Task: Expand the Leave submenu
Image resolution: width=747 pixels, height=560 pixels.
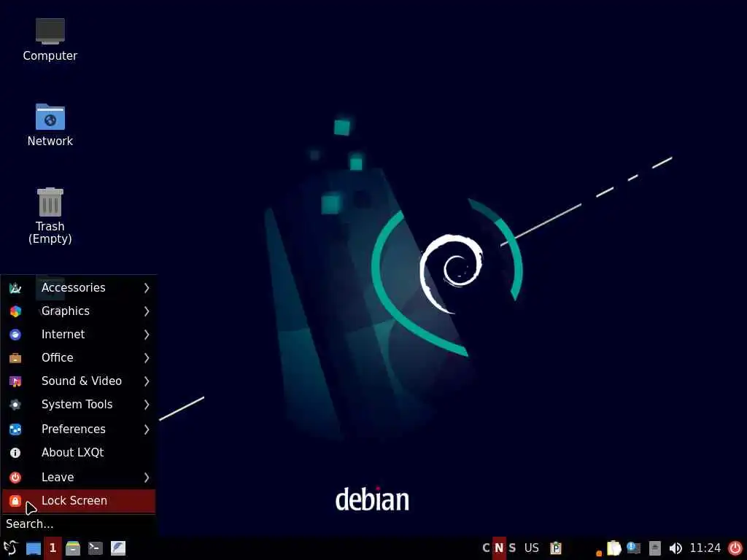Action: (x=79, y=477)
